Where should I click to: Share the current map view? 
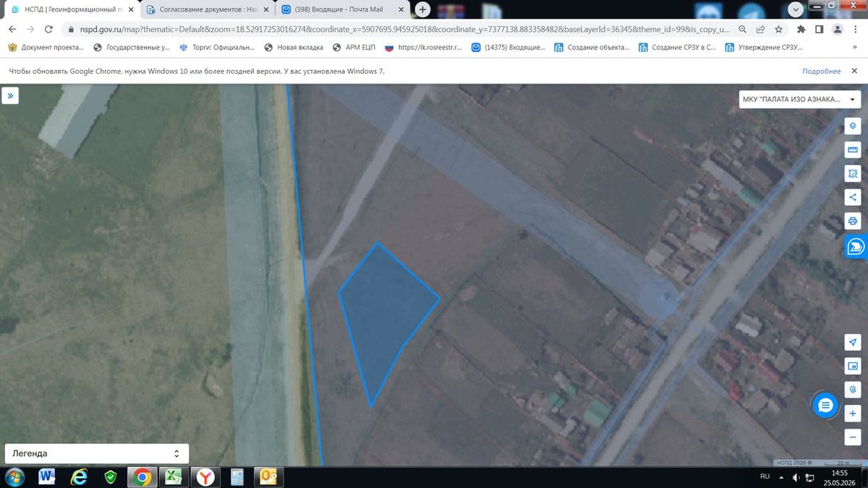coord(853,197)
